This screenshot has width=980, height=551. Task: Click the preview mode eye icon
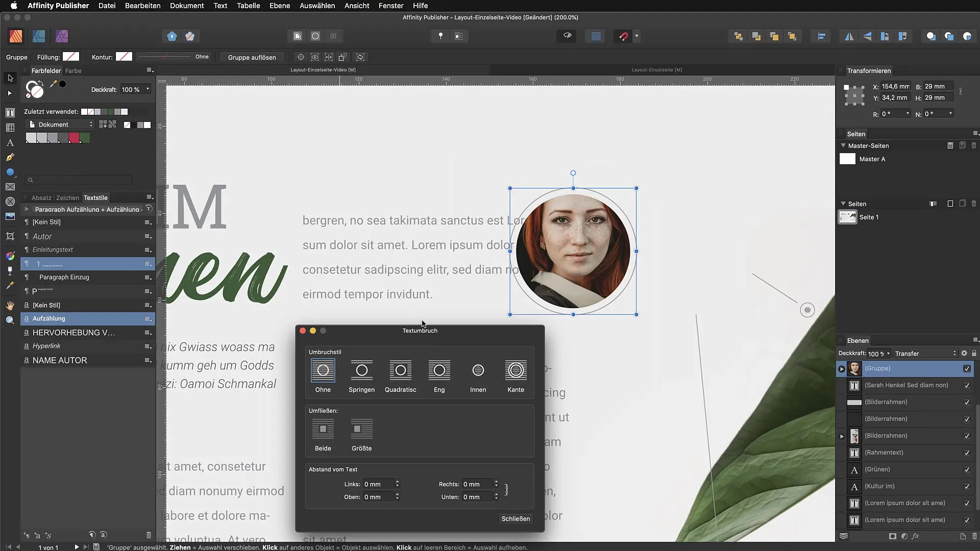click(567, 36)
